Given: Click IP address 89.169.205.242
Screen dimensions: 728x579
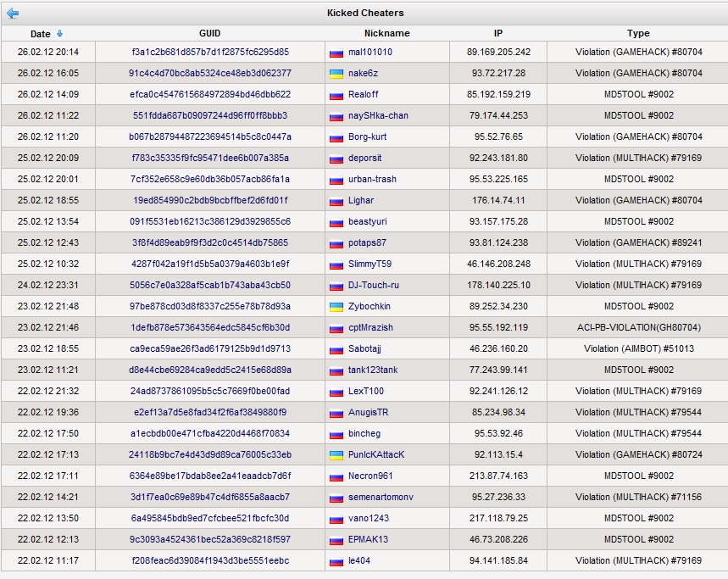Looking at the screenshot, I should pos(498,52).
